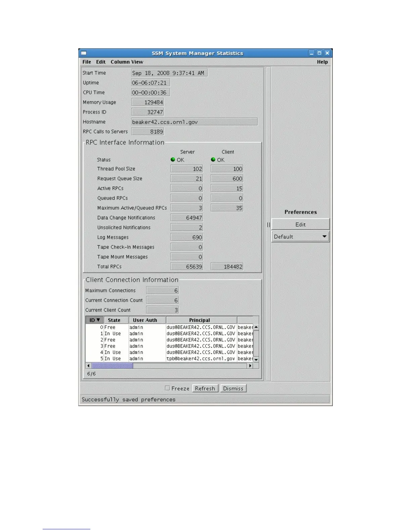Viewport: 411px width, 532px height.
Task: Open the window menu icon in title bar
Action: (84, 53)
